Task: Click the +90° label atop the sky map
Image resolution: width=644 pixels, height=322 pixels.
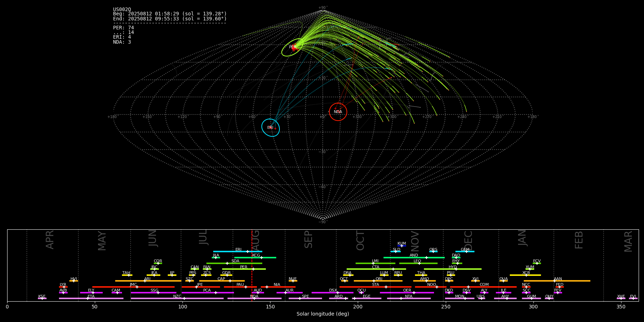Action: click(x=323, y=8)
